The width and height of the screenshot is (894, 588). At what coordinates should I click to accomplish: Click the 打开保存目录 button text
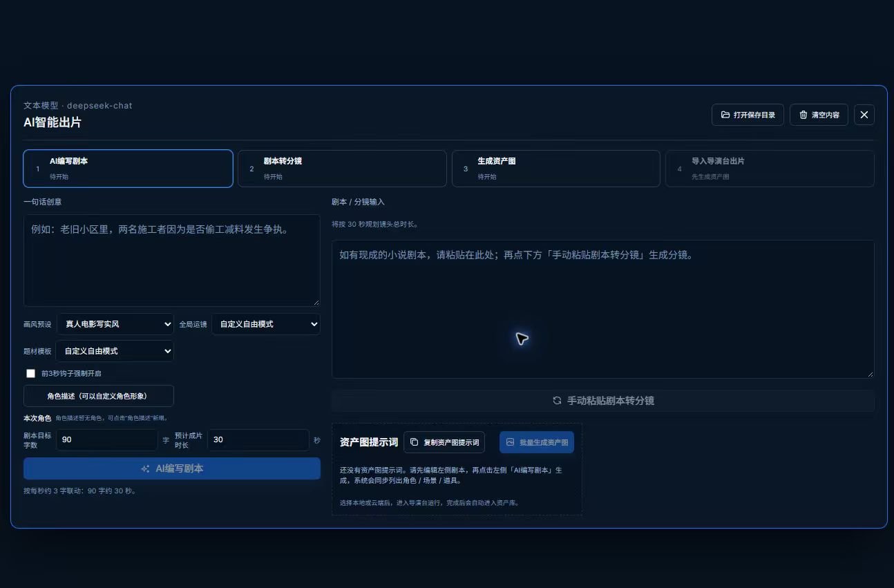754,115
